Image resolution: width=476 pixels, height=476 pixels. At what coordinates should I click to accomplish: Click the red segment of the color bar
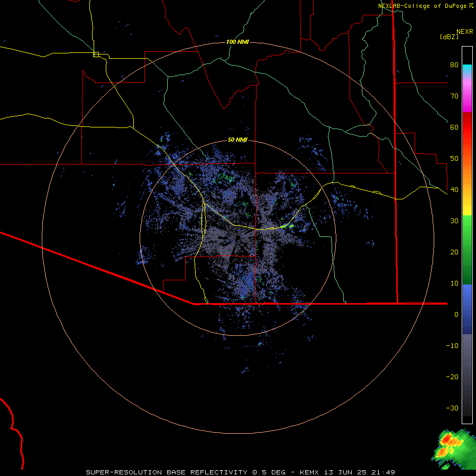(467, 127)
